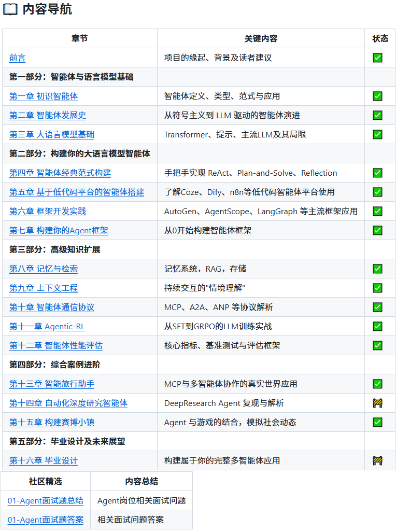Open the 01-Agent面试题答案 link
396x532 pixels.
46,520
